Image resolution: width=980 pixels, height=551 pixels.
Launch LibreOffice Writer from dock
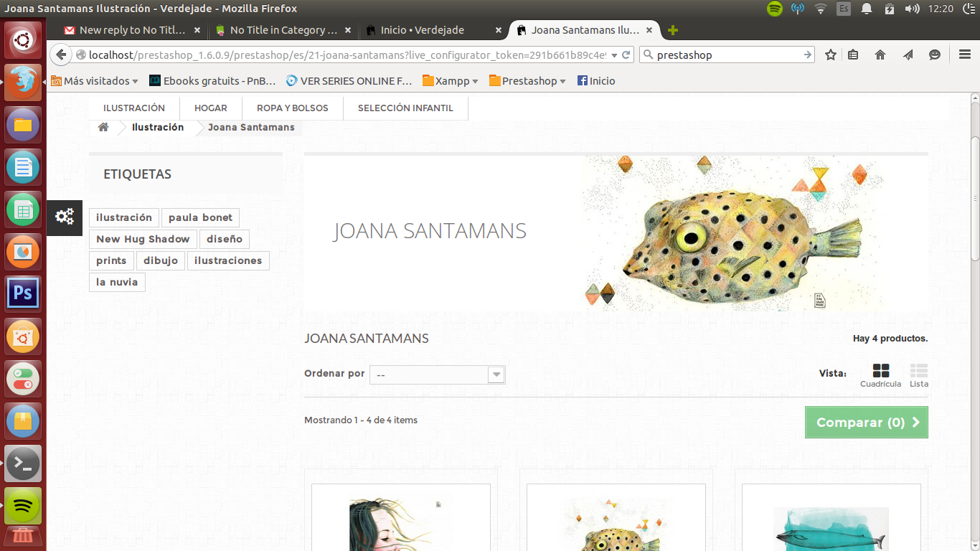(24, 169)
